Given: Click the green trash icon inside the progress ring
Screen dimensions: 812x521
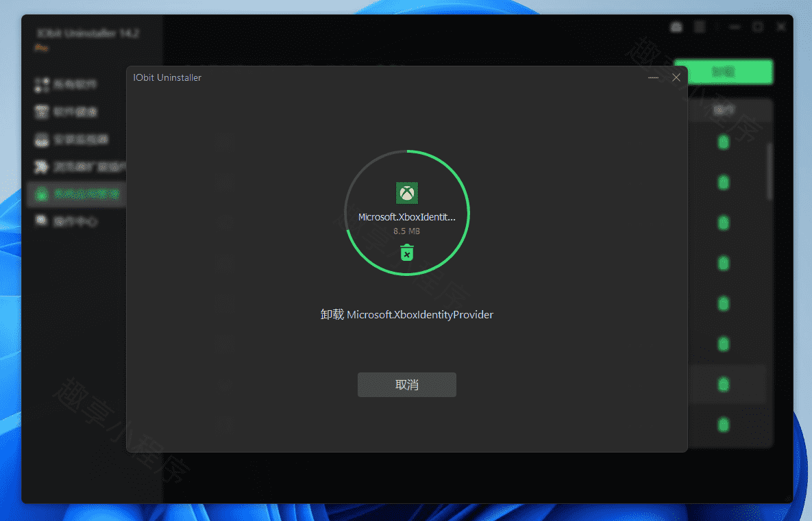Looking at the screenshot, I should pyautogui.click(x=407, y=253).
